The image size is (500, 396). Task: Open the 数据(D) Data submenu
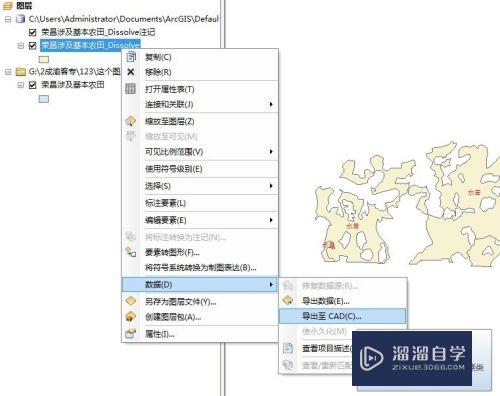point(200,284)
